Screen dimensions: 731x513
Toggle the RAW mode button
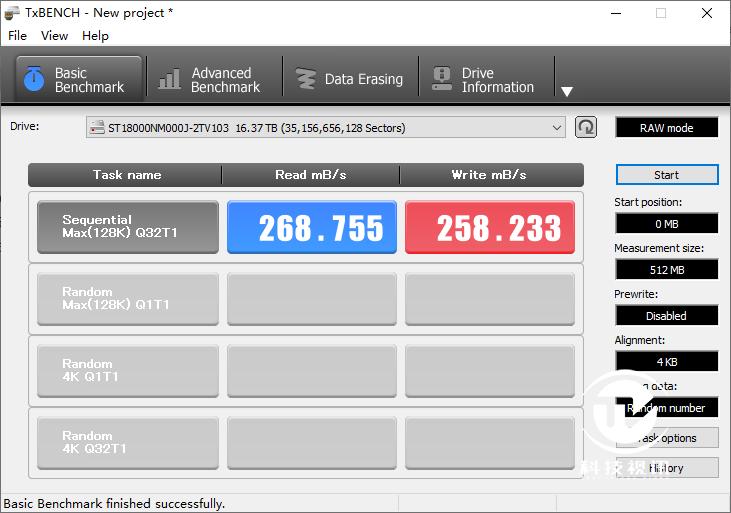click(x=666, y=128)
